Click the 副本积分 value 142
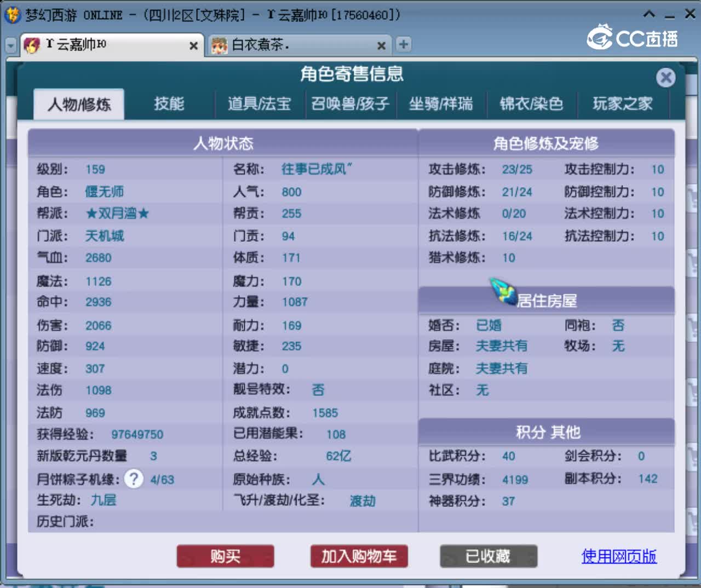 [x=648, y=479]
